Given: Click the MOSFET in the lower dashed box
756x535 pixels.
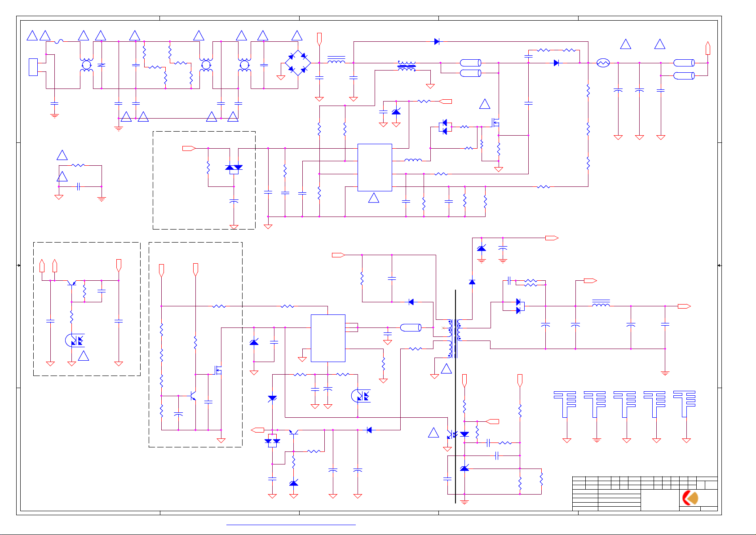Looking at the screenshot, I should (x=218, y=370).
